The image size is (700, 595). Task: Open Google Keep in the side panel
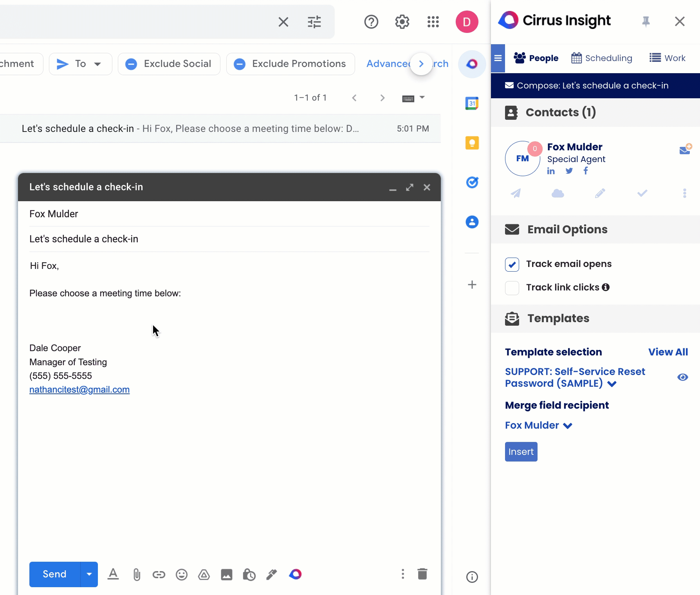(x=472, y=143)
